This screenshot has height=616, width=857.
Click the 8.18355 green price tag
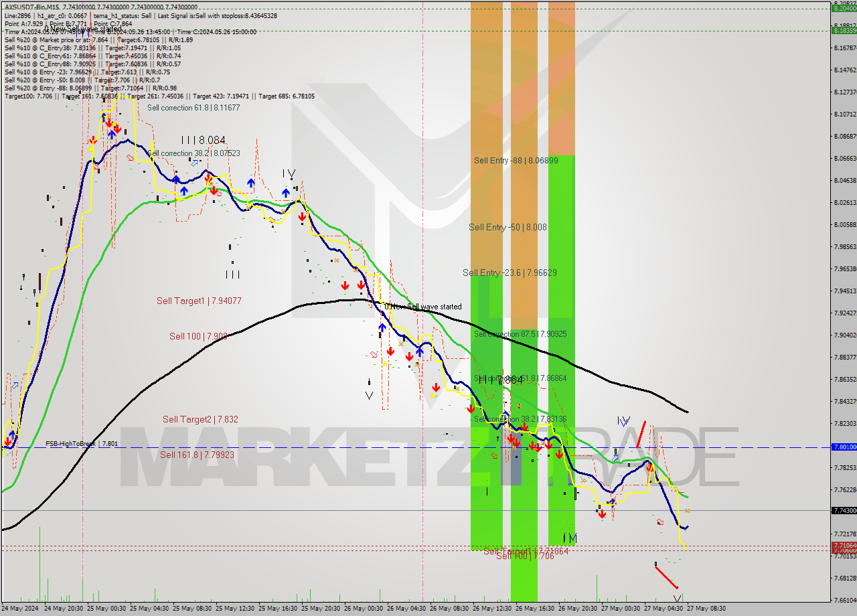click(x=844, y=30)
